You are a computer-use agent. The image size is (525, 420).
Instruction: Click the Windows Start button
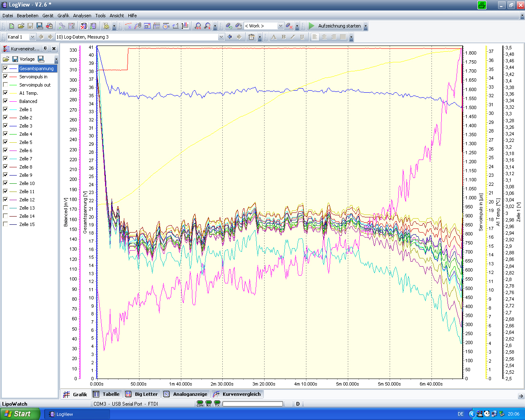20,414
